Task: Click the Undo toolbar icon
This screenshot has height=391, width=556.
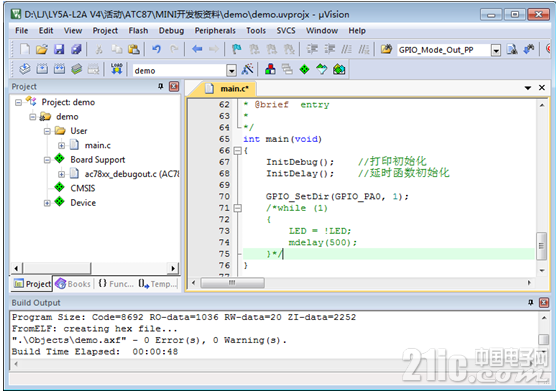Action: pos(156,49)
